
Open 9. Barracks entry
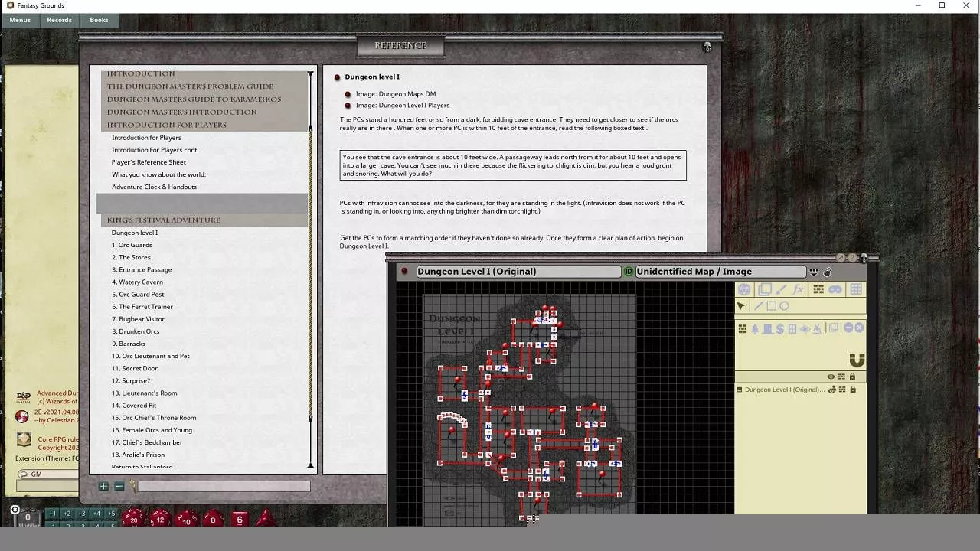coord(129,344)
